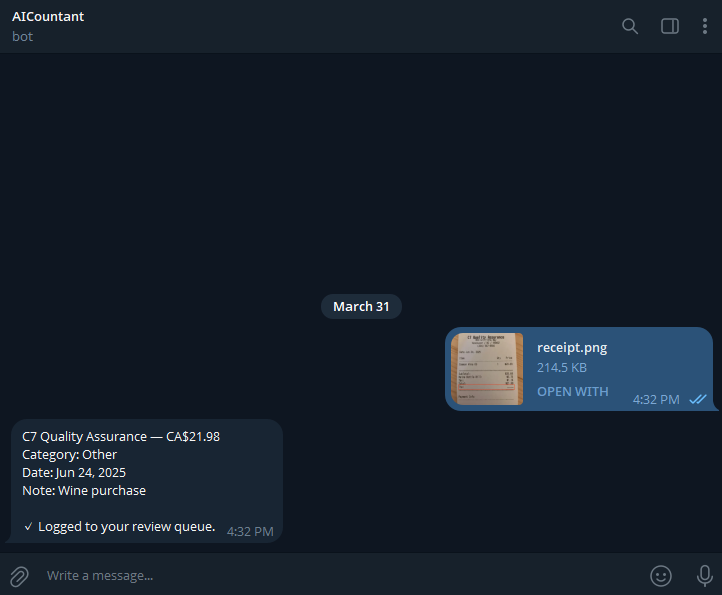Click the Note: Wine purchase line

click(x=84, y=490)
